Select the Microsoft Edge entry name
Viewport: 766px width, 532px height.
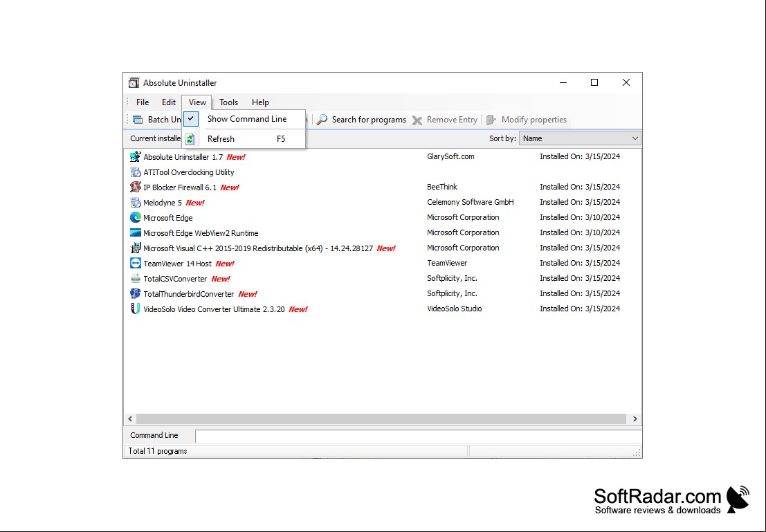168,218
